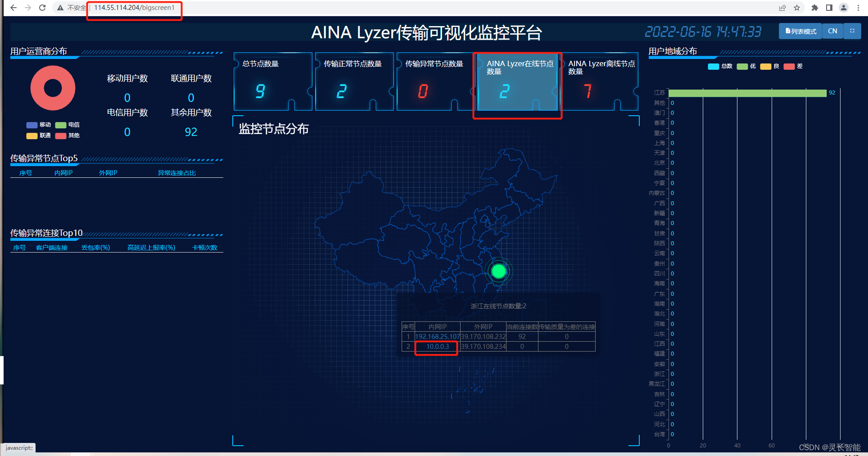Click the not-secure warning icon
Image resolution: width=868 pixels, height=456 pixels.
(60, 8)
